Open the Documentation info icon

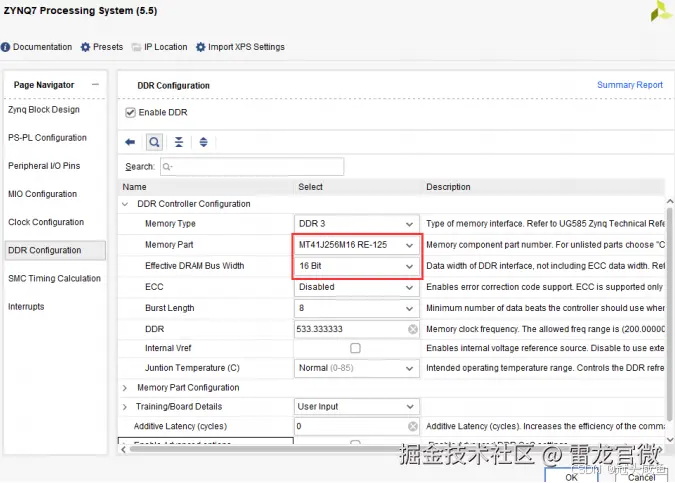pos(5,47)
